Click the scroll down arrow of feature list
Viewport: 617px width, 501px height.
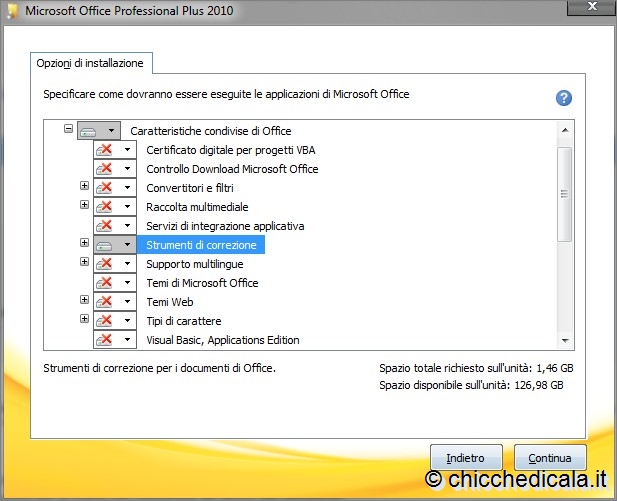tap(564, 340)
